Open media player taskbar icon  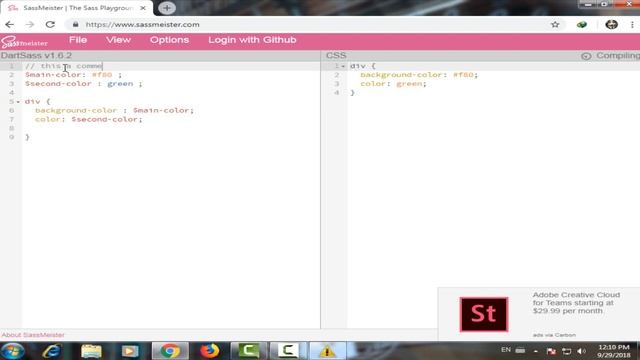(130, 351)
